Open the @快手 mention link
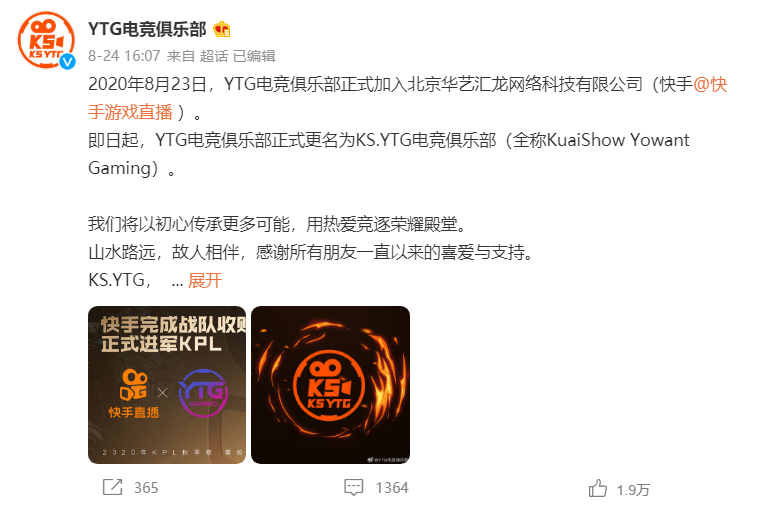This screenshot has height=507, width=757. 710,84
